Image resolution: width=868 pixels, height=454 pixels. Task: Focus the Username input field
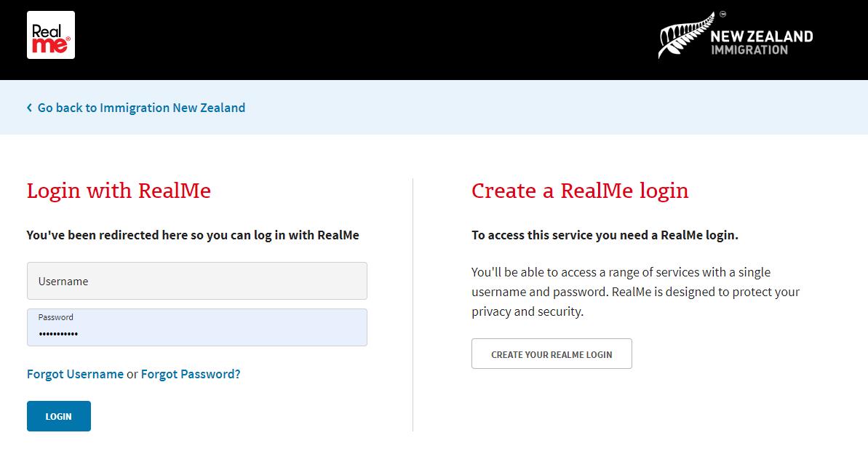(197, 282)
